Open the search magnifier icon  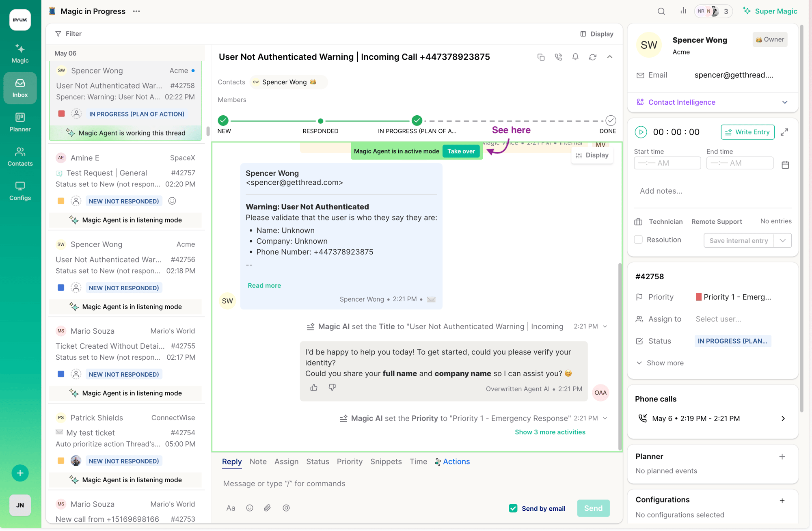click(661, 11)
